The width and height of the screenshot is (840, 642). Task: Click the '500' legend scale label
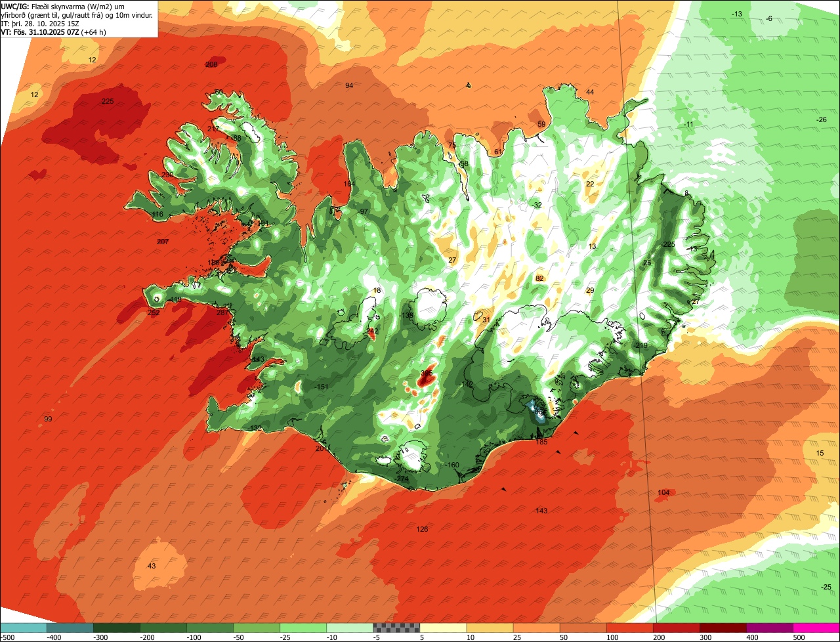click(x=799, y=637)
